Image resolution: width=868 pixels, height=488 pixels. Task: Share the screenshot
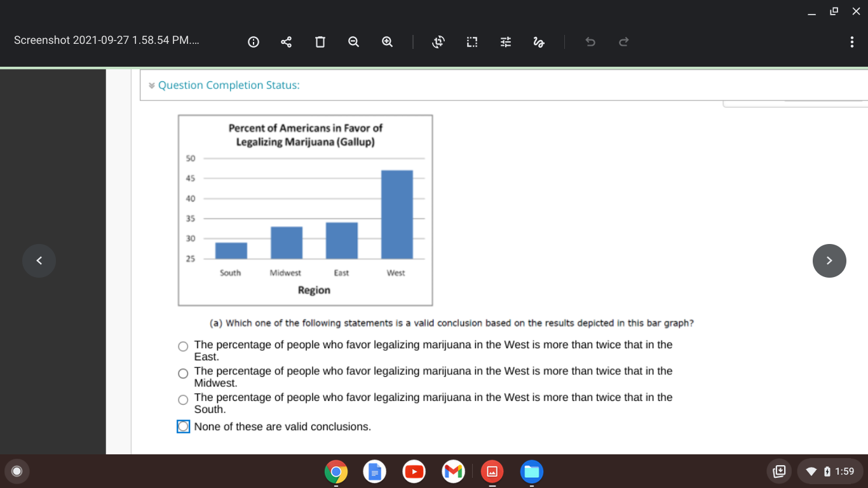pyautogui.click(x=286, y=42)
